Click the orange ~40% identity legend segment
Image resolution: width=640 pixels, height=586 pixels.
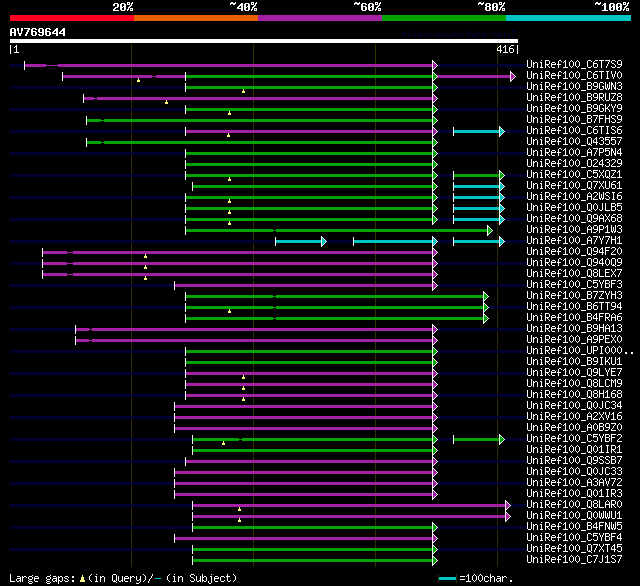coord(196,18)
